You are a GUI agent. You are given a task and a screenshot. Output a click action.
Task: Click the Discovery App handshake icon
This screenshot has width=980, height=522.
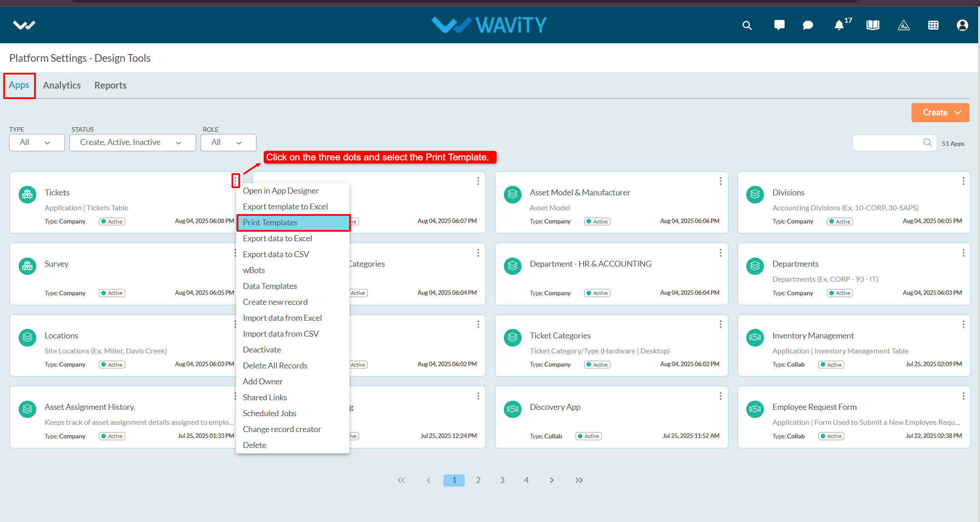point(512,409)
